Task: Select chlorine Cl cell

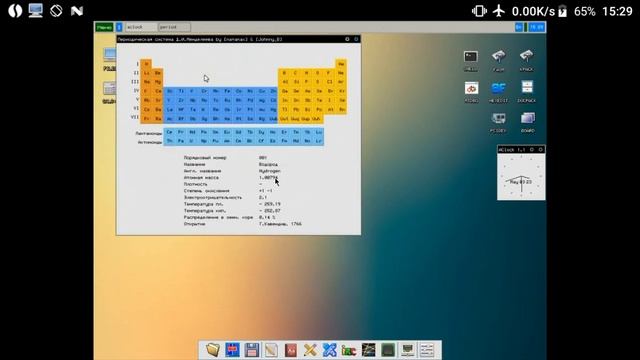Action: [329, 82]
